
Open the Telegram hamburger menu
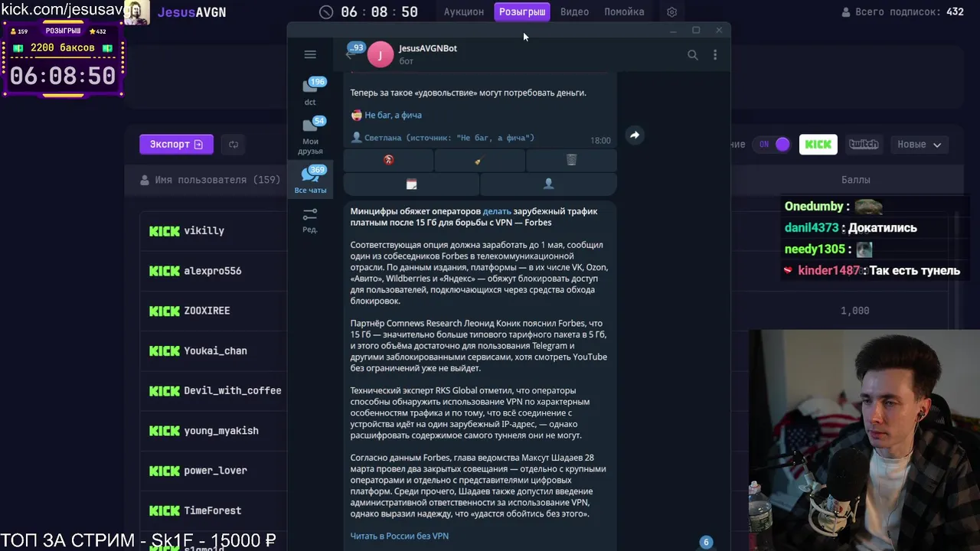click(x=310, y=54)
